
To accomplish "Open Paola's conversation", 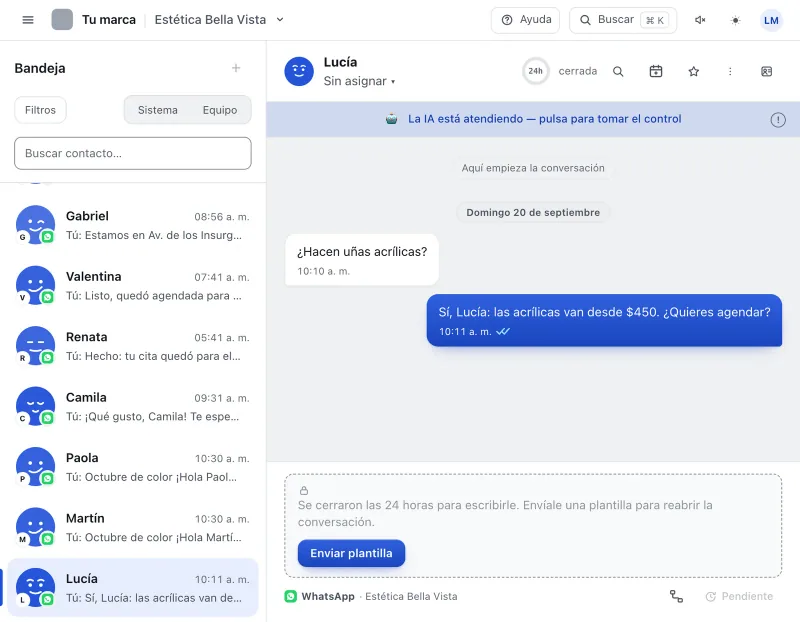I will 133,467.
